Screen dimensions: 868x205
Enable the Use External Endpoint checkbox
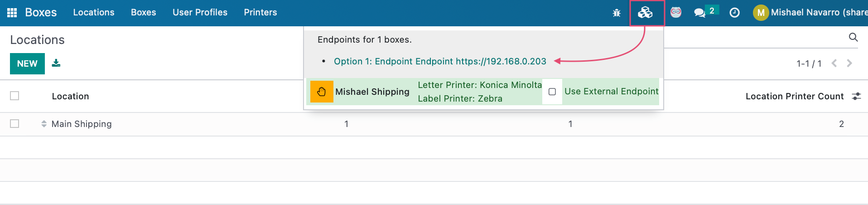pyautogui.click(x=552, y=92)
